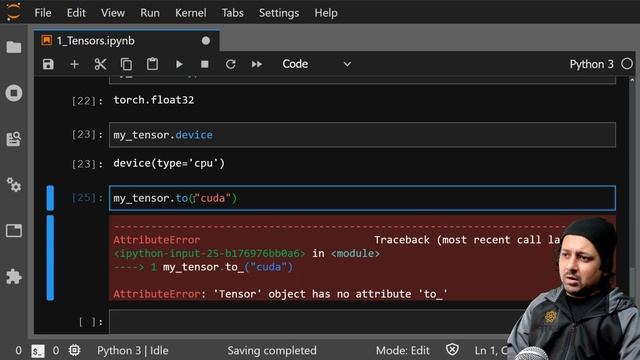The width and height of the screenshot is (640, 360).
Task: Open the Settings menu
Action: (279, 13)
